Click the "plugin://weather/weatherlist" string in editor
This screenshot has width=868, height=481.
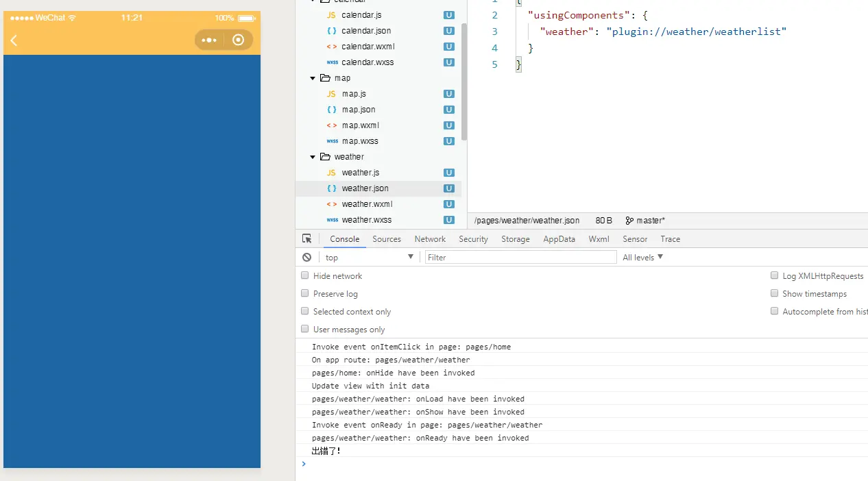[x=696, y=32]
